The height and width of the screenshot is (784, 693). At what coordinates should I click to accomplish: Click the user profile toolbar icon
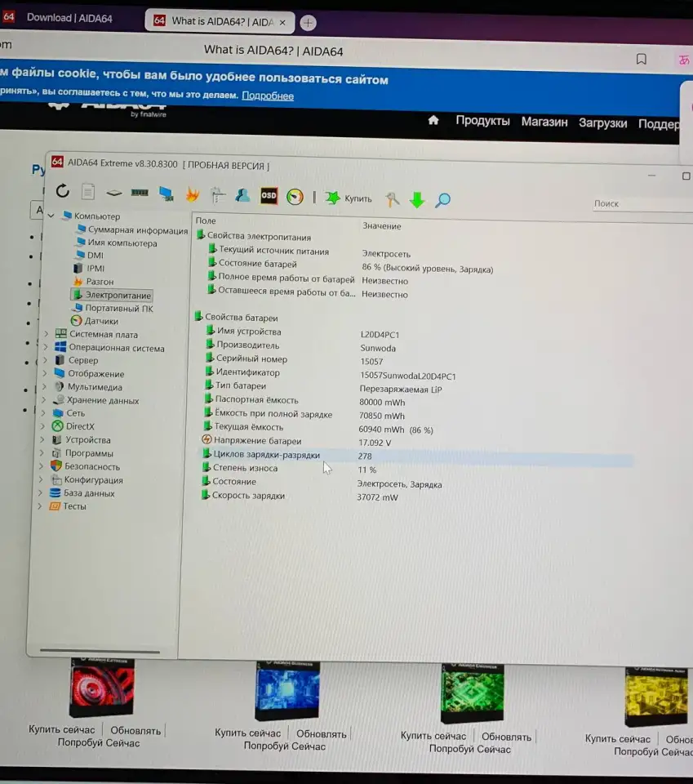click(x=242, y=195)
